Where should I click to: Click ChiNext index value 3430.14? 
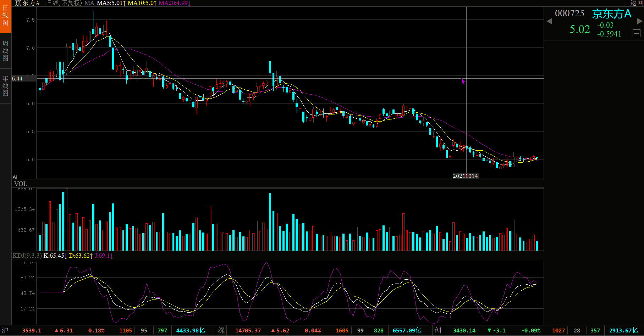[464, 330]
